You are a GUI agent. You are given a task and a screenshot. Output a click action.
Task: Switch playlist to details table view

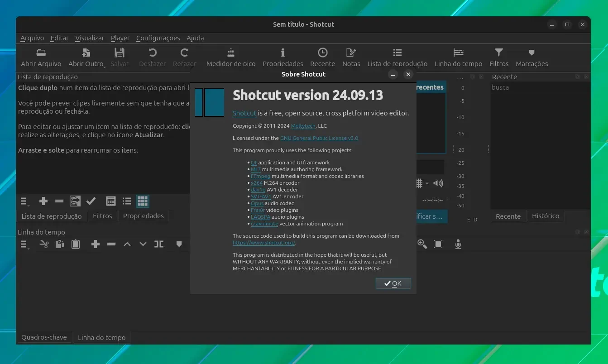[110, 201]
